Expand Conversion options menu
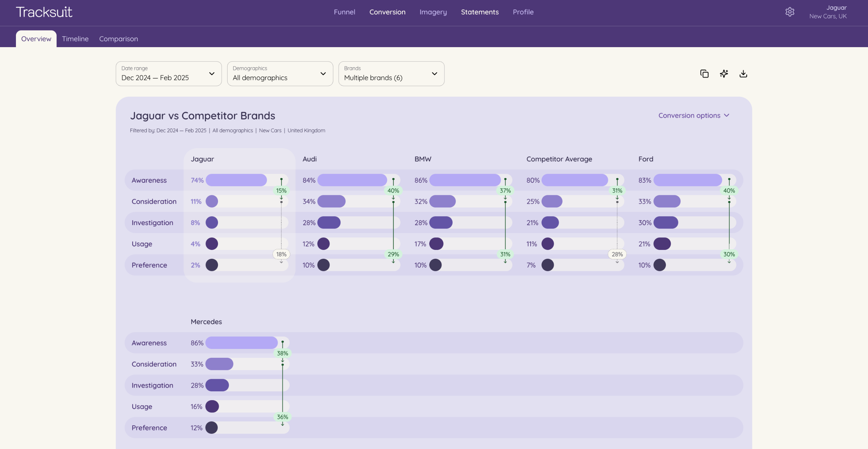Viewport: 868px width, 449px height. [693, 116]
